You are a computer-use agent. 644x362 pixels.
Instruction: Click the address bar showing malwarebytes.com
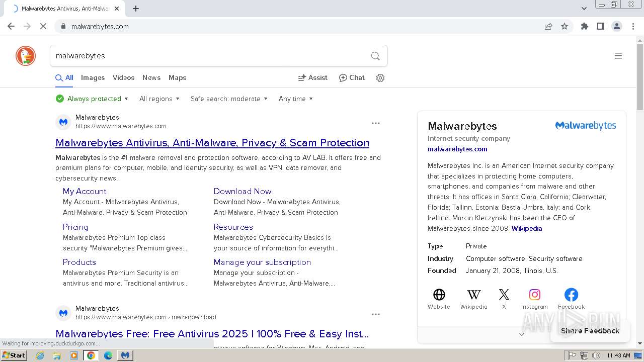click(302, 27)
